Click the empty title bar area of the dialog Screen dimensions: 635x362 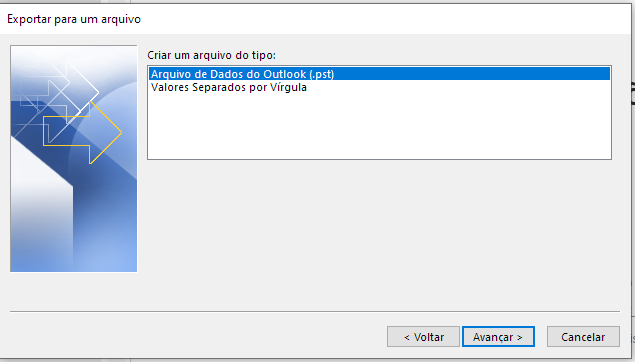tap(385, 19)
